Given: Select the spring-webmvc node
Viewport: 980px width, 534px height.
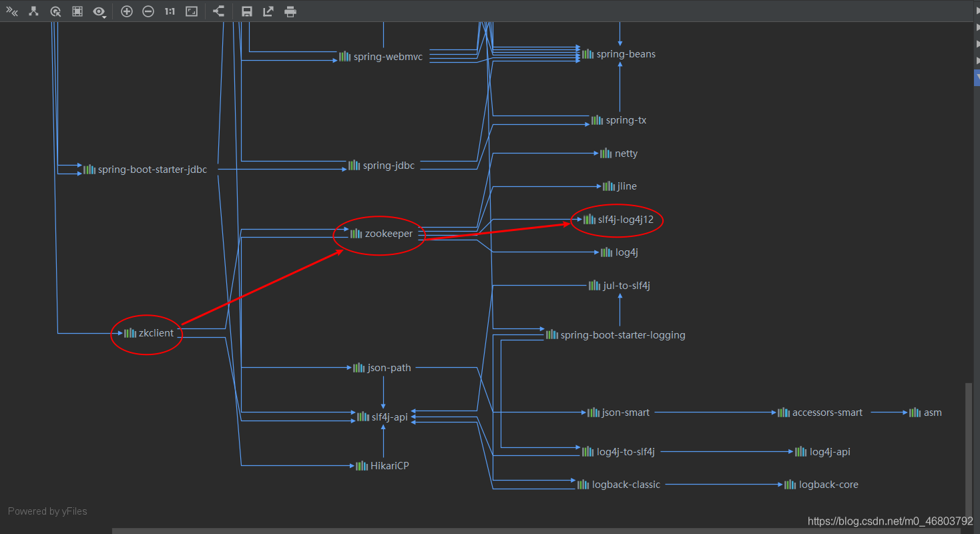Looking at the screenshot, I should [381, 57].
